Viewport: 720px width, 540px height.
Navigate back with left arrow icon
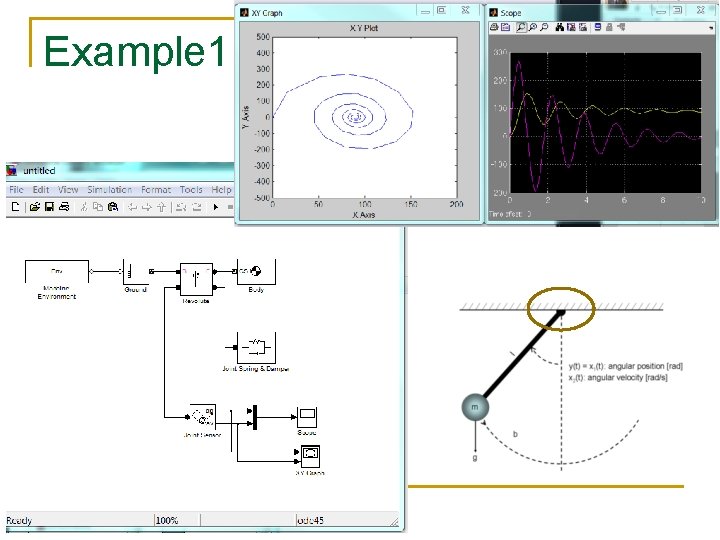point(132,208)
